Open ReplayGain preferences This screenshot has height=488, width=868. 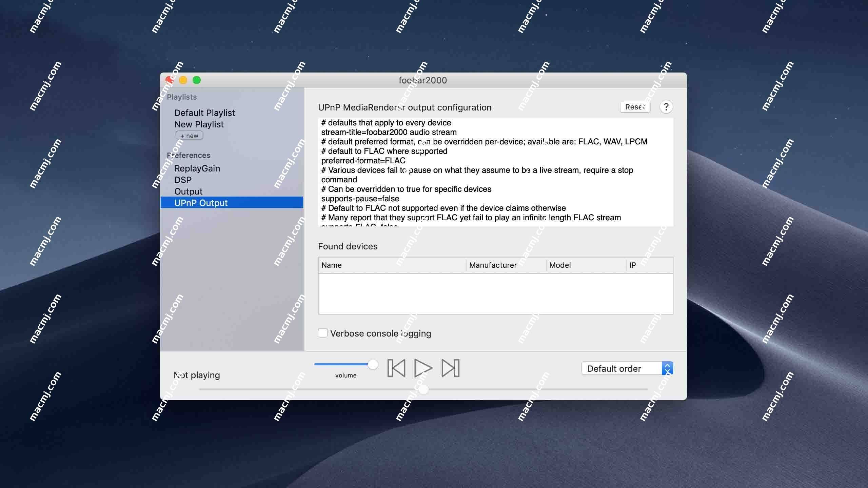click(197, 168)
